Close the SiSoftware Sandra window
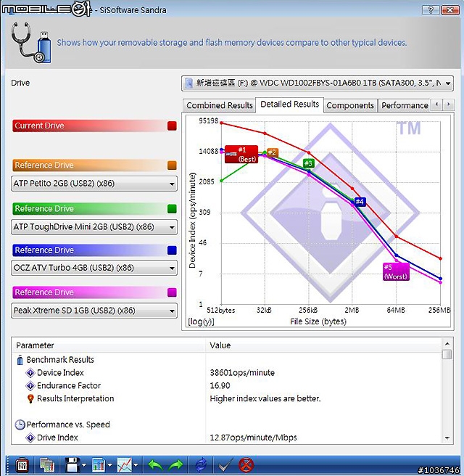This screenshot has height=476, width=464. [450, 10]
